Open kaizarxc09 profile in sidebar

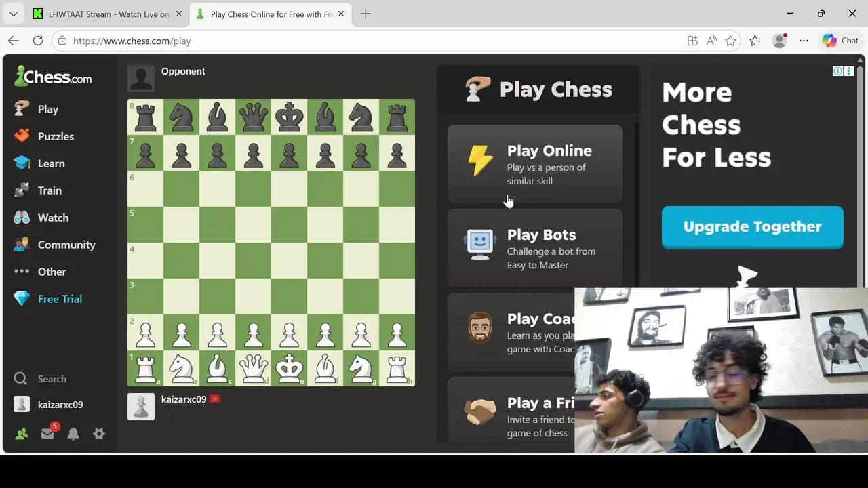(60, 405)
